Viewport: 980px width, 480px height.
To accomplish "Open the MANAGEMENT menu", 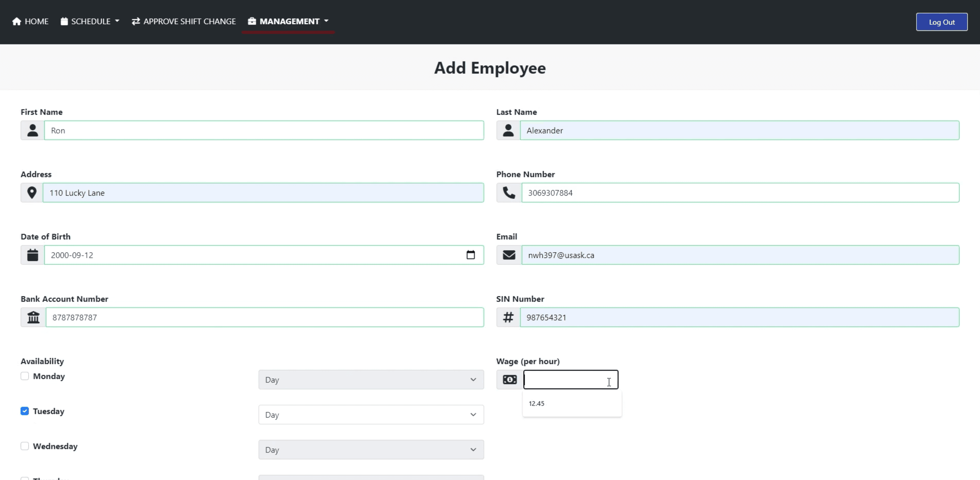I will click(x=288, y=21).
